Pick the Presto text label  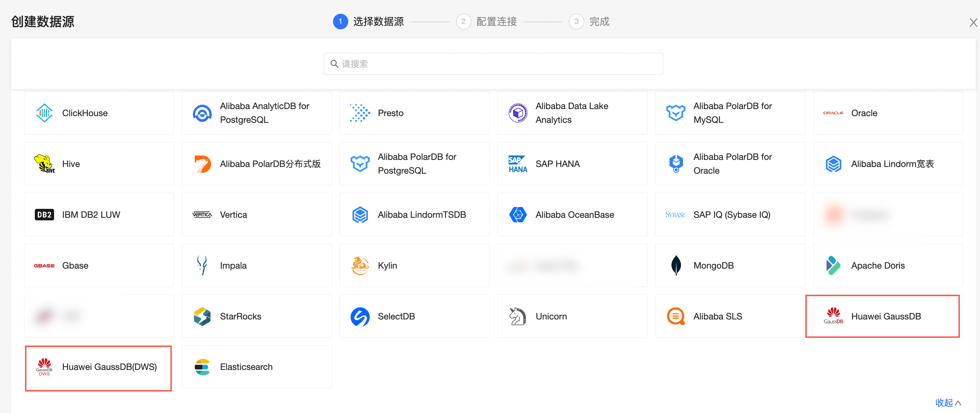coord(390,113)
